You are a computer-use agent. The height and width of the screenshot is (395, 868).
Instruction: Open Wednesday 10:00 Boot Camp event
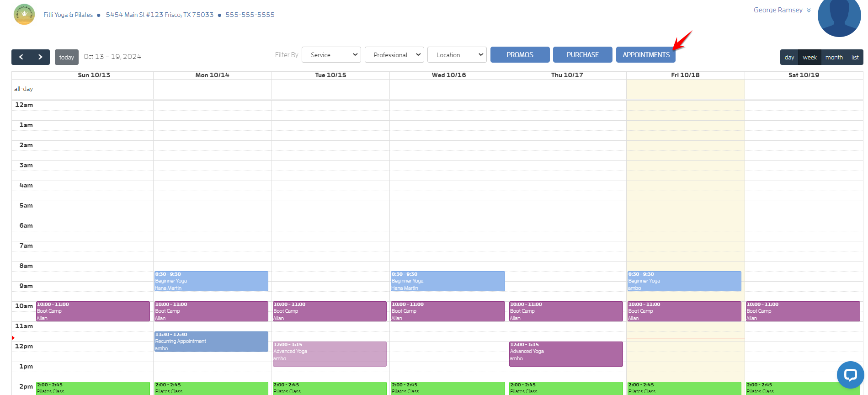point(448,311)
